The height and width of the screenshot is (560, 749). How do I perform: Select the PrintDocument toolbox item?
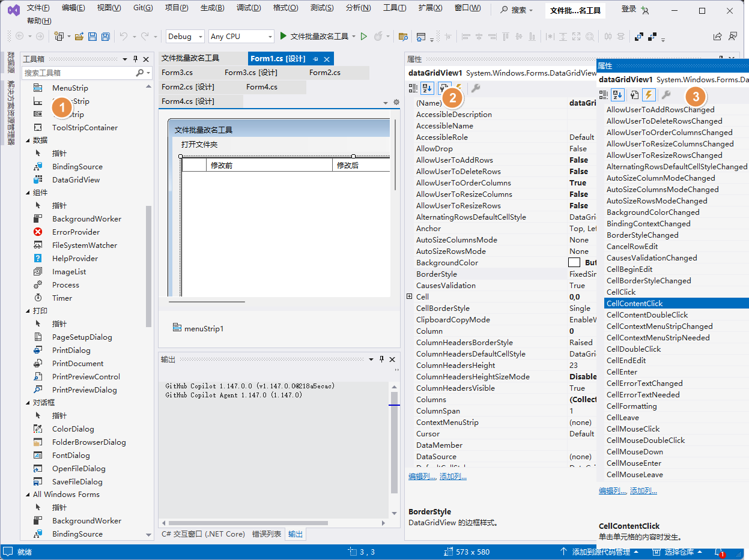pos(77,364)
